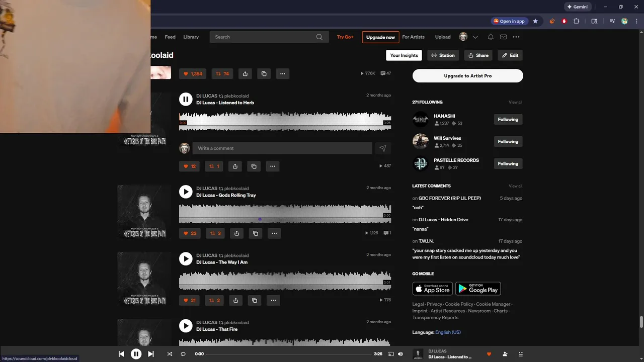
Task: Unlike current track in player bar
Action: click(489, 354)
